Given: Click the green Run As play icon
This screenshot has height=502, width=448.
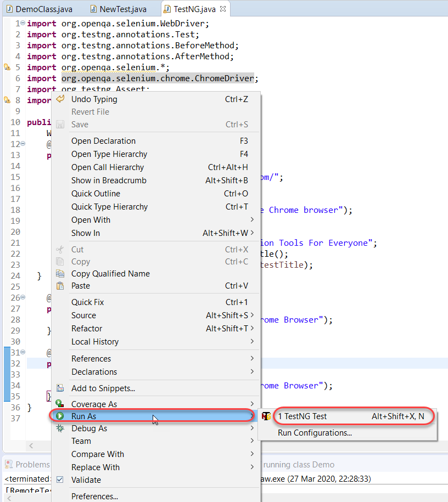Looking at the screenshot, I should click(60, 416).
